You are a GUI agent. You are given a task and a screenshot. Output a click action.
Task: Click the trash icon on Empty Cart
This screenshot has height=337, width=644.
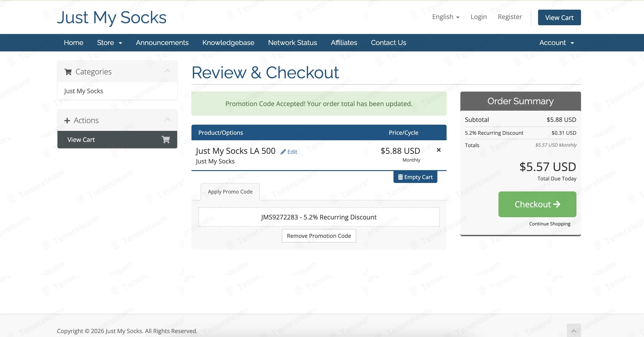pos(400,177)
